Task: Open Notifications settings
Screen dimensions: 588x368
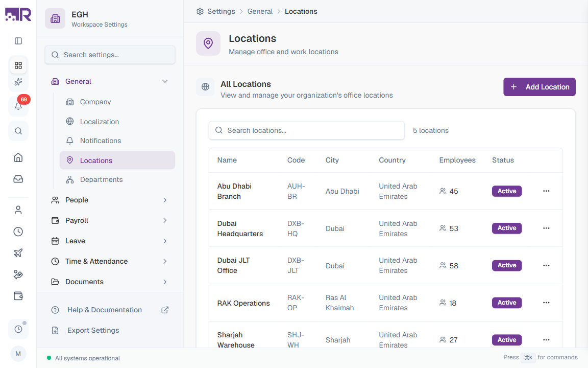Action: (117, 141)
